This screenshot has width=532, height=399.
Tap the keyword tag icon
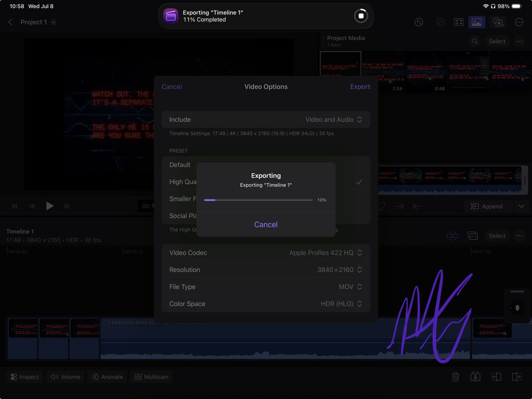point(381,206)
